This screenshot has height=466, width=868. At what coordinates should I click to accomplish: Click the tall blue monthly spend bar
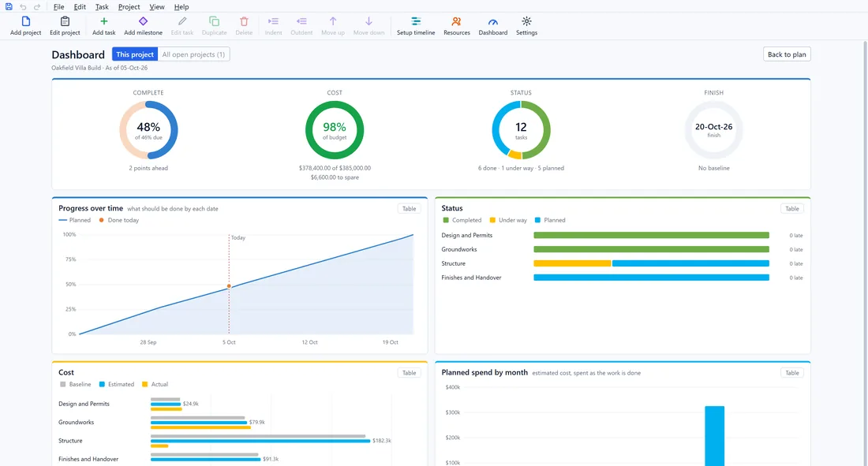715,436
